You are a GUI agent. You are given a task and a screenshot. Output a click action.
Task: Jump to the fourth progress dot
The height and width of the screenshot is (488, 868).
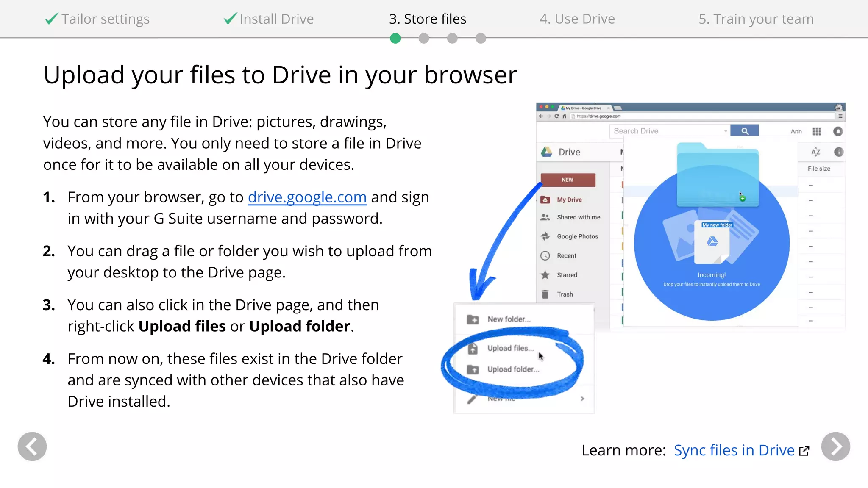tap(481, 39)
